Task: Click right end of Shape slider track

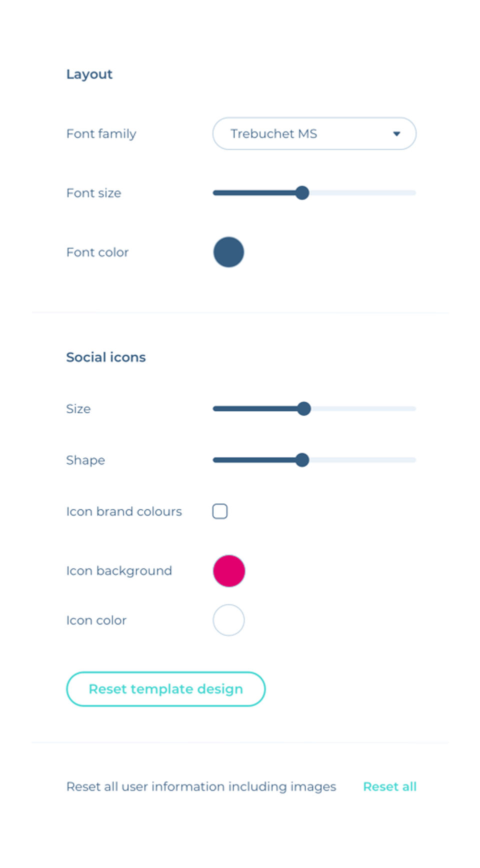Action: (x=412, y=460)
